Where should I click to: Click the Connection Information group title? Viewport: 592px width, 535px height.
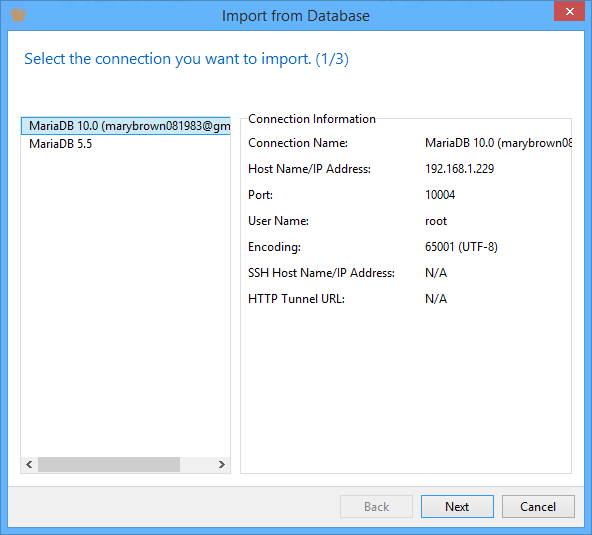tap(312, 119)
